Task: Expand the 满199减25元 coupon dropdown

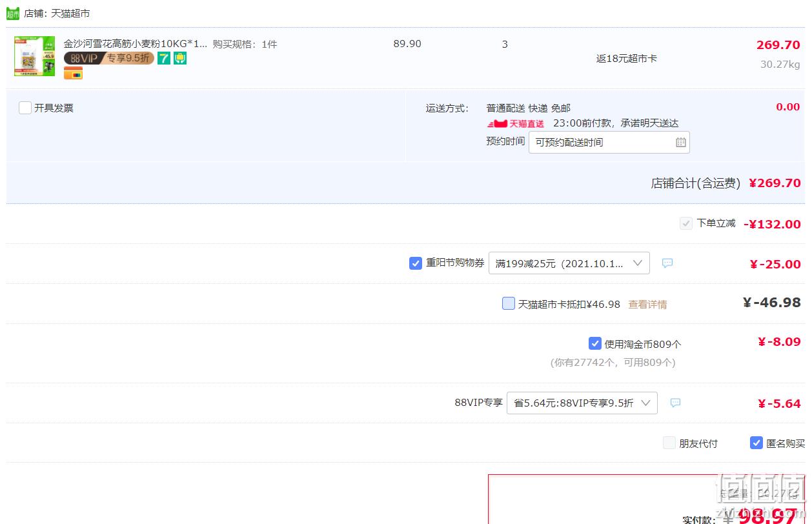Action: (x=569, y=263)
